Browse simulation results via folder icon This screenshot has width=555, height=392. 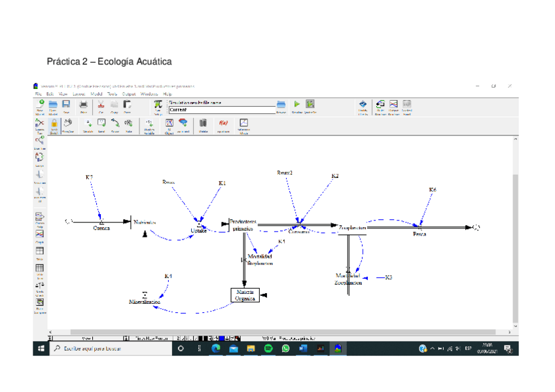click(x=281, y=105)
